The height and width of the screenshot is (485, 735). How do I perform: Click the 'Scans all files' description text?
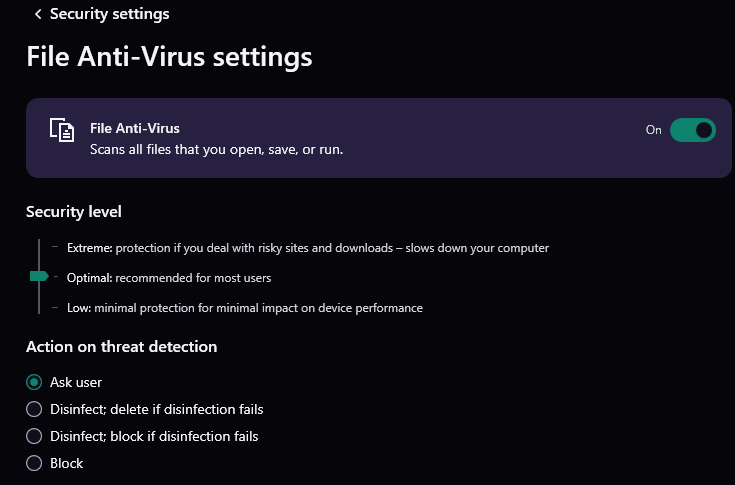coord(217,149)
